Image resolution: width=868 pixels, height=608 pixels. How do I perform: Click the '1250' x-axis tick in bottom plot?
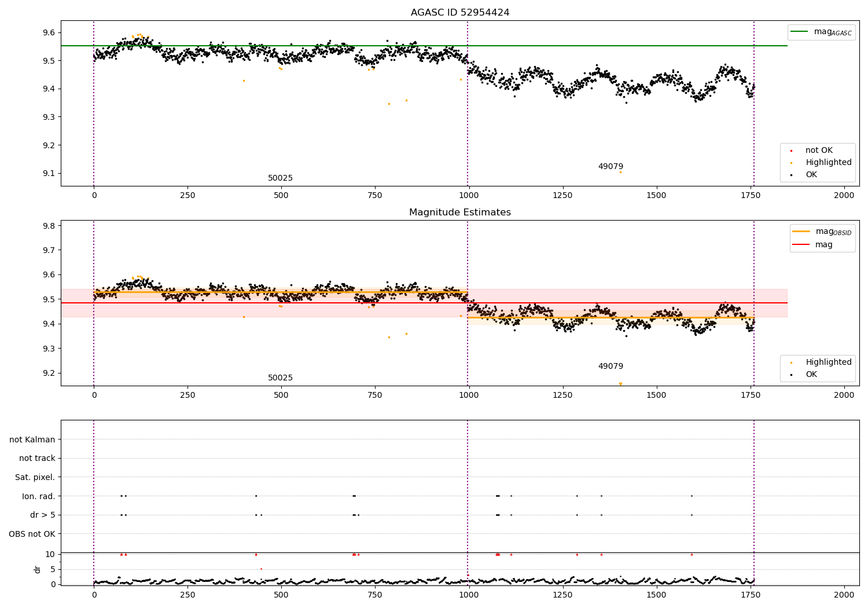(562, 595)
